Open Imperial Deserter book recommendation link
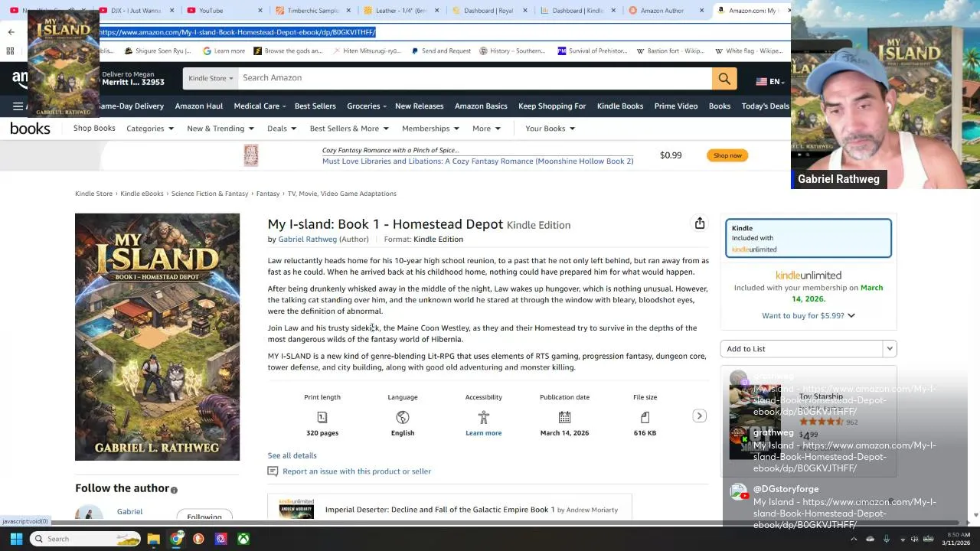Image resolution: width=980 pixels, height=551 pixels. coord(439,510)
